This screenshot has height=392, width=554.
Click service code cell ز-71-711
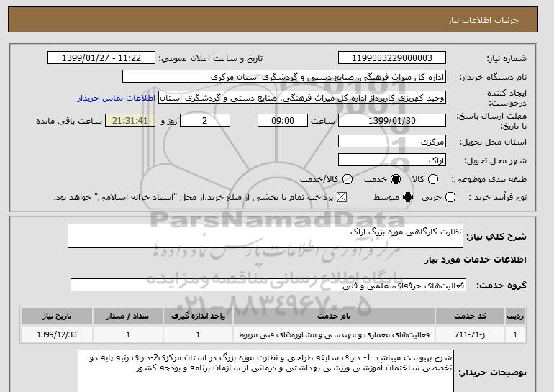click(x=470, y=334)
